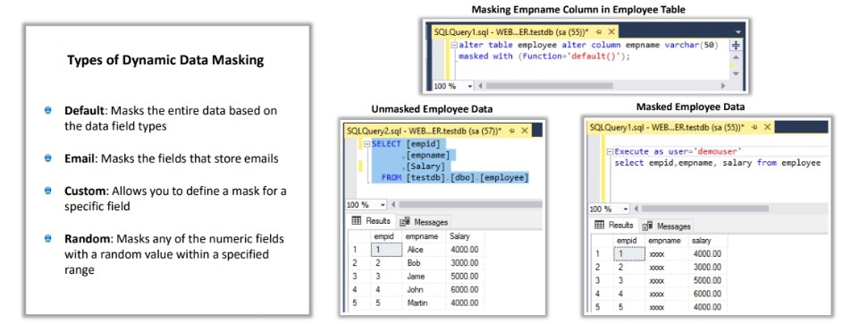Image resolution: width=868 pixels, height=324 pixels.
Task: Select the John cell
Action: coord(424,290)
